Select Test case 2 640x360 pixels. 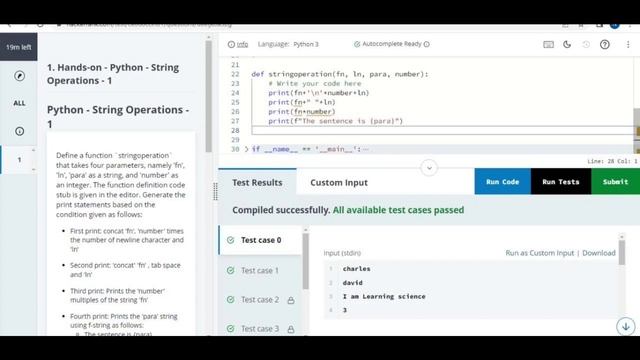(260, 300)
